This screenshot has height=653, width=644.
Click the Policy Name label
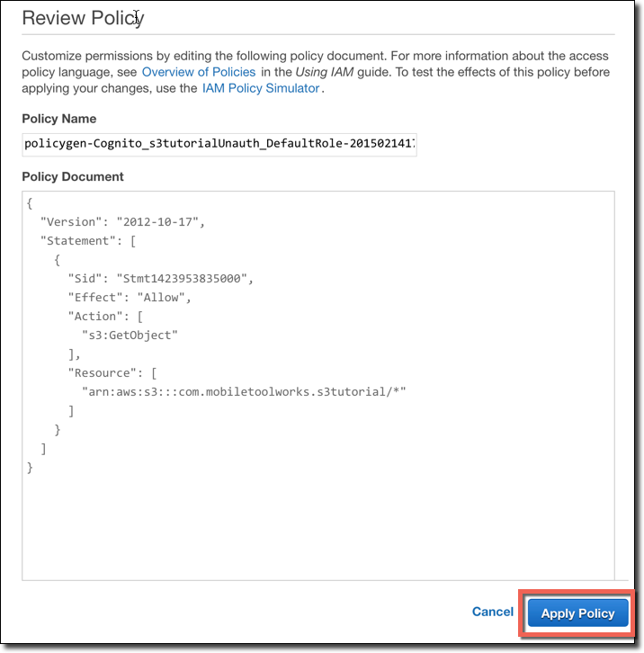pos(59,119)
